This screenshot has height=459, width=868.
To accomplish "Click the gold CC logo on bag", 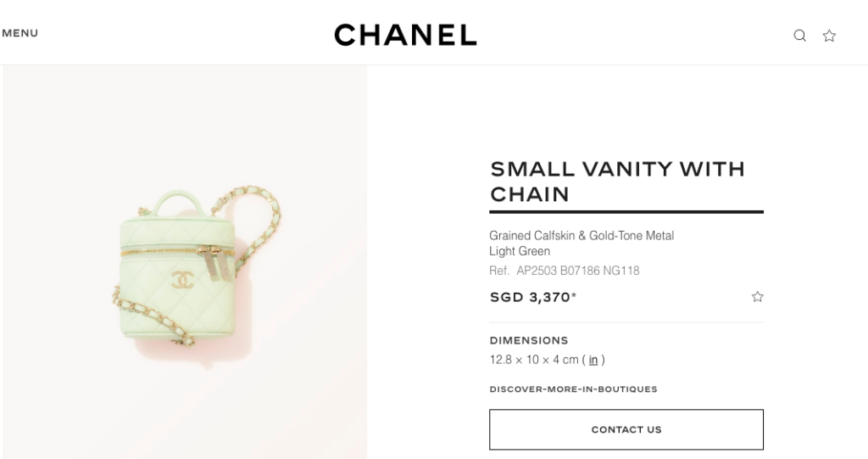I will click(182, 280).
